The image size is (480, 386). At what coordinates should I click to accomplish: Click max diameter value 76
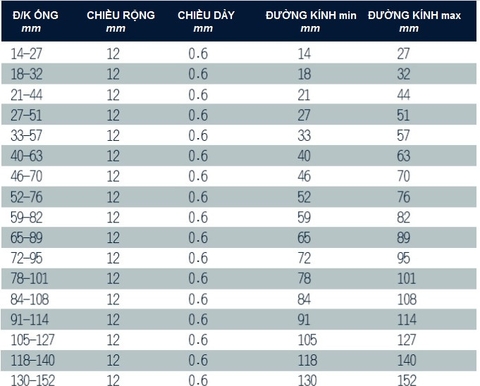(403, 197)
